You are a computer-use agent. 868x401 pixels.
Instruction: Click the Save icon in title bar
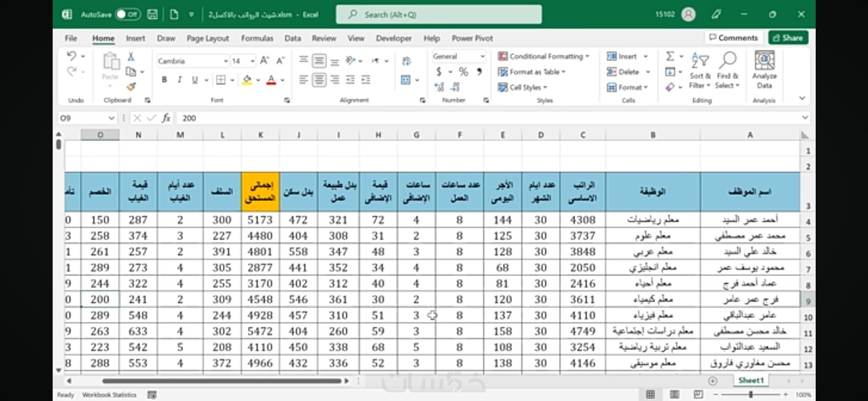click(152, 14)
